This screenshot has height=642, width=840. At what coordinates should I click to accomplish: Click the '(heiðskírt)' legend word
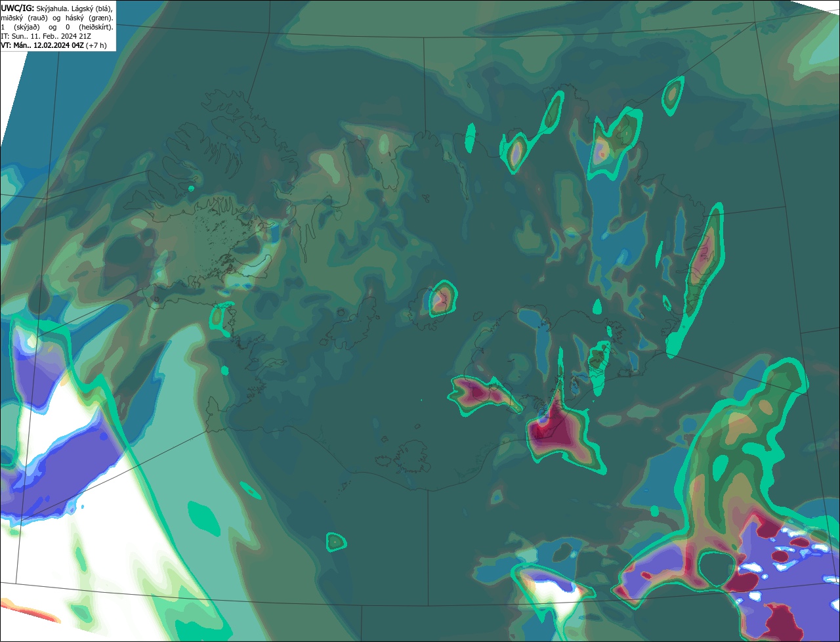tap(96, 28)
